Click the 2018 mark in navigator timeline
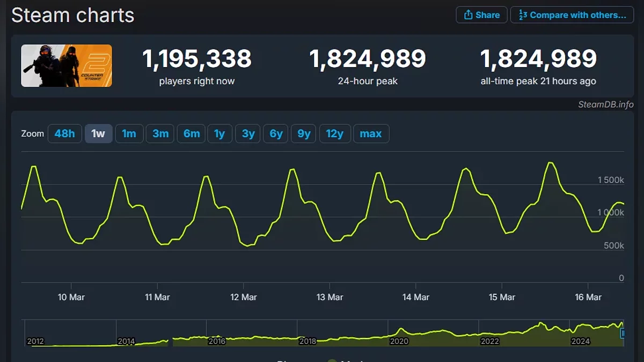The image size is (644, 362). point(308,341)
